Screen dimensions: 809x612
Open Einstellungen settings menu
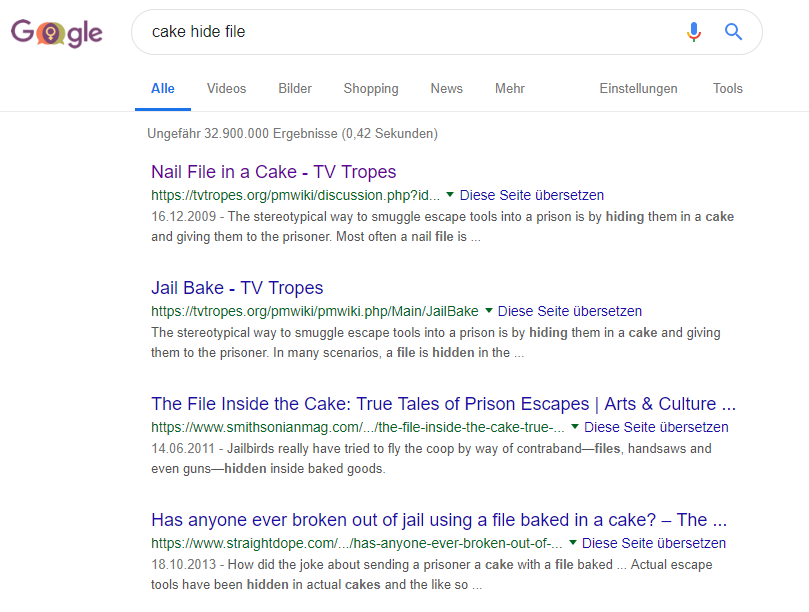pyautogui.click(x=638, y=89)
